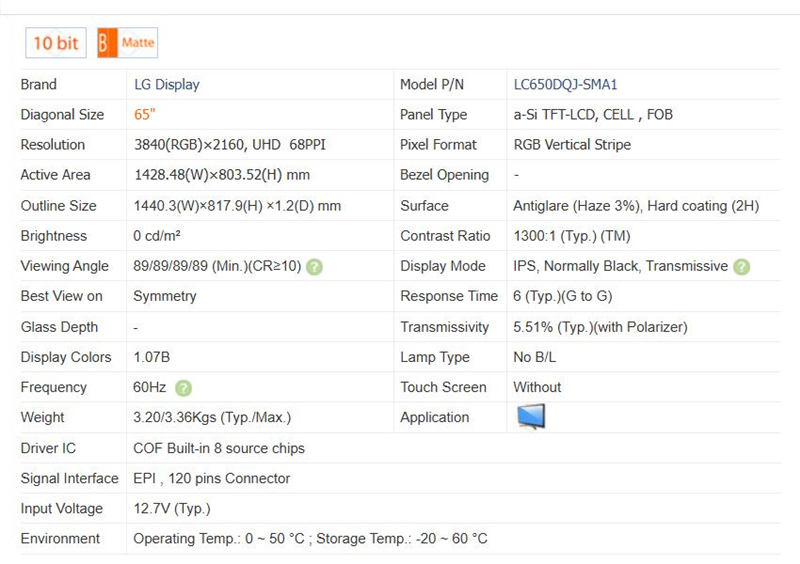Image resolution: width=800 pixels, height=564 pixels.
Task: Click the 5.51% transmissivity value
Action: coord(600,327)
